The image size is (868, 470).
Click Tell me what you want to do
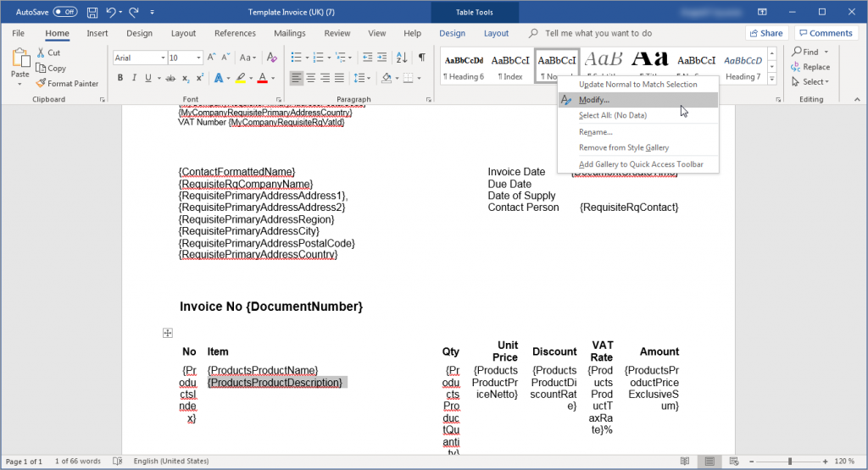(x=598, y=33)
